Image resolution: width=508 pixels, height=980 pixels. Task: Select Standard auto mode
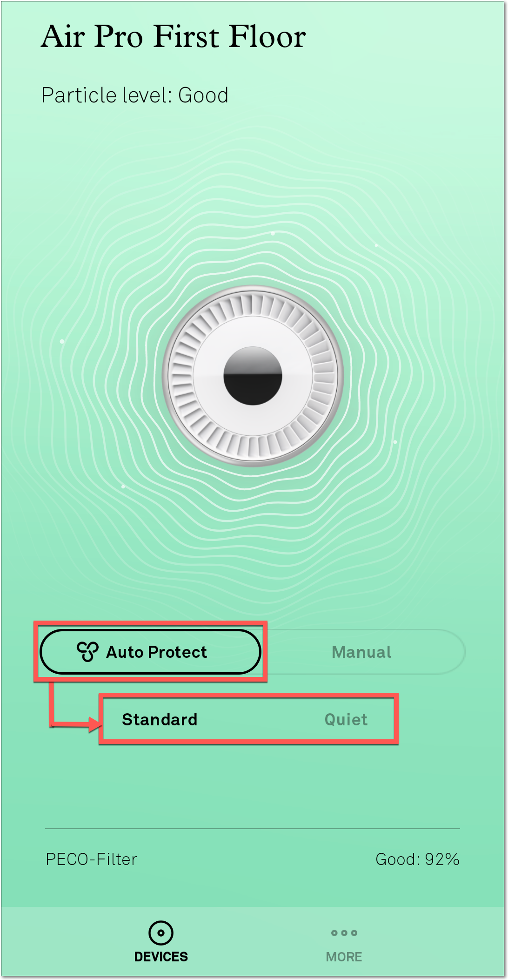(x=160, y=719)
